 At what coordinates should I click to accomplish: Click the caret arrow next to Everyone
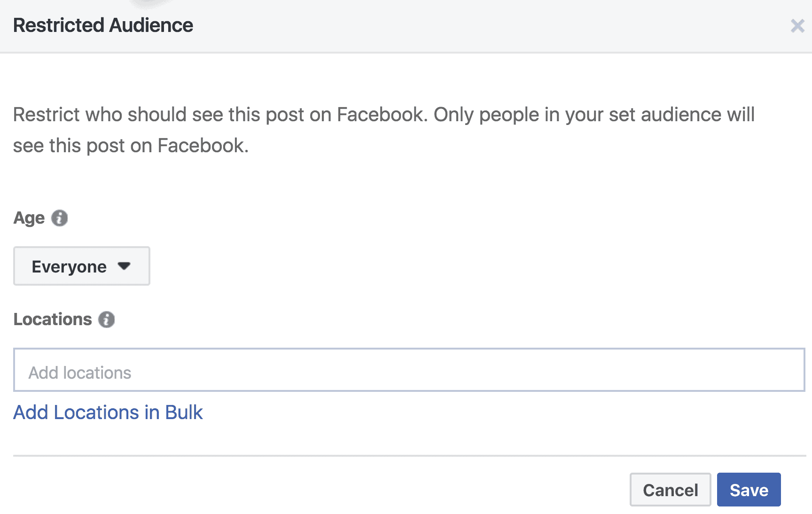tap(124, 266)
